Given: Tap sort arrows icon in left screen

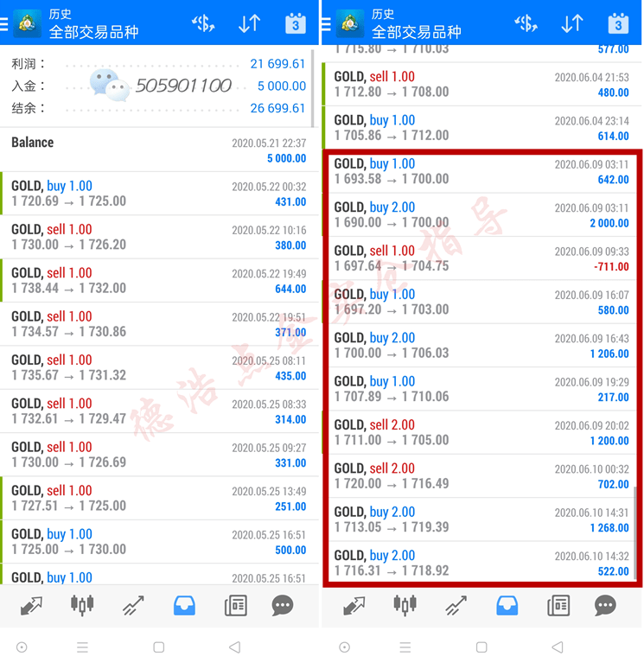Looking at the screenshot, I should click(x=250, y=23).
